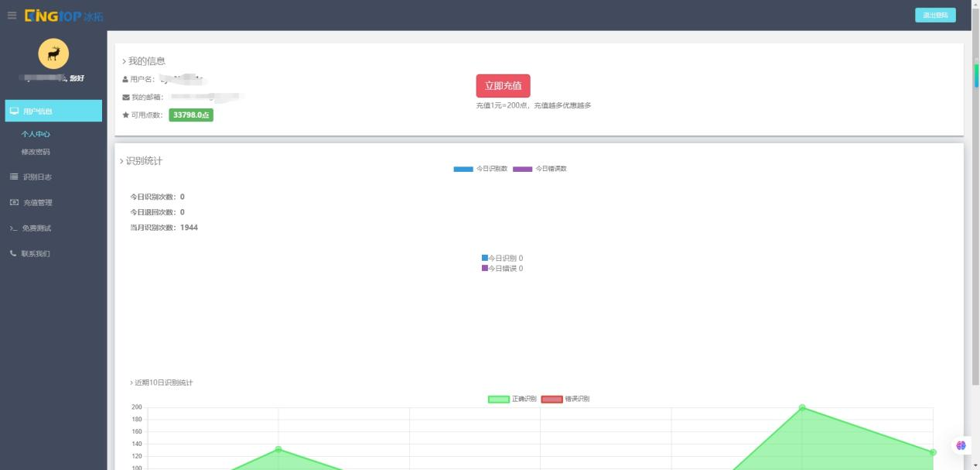980x470 pixels.
Task: Open 免费测试 via its terminal icon
Action: [x=13, y=228]
